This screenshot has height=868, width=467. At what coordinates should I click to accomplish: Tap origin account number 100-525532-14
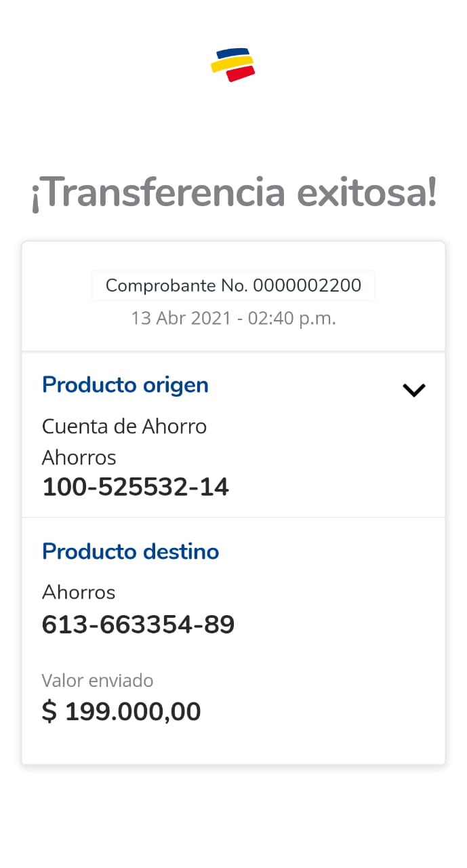click(136, 487)
